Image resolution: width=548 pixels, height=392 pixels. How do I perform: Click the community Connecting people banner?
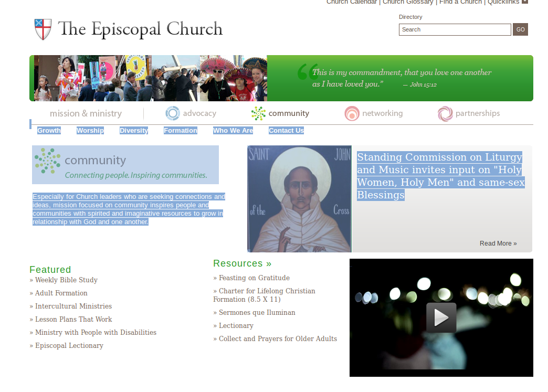coord(125,165)
